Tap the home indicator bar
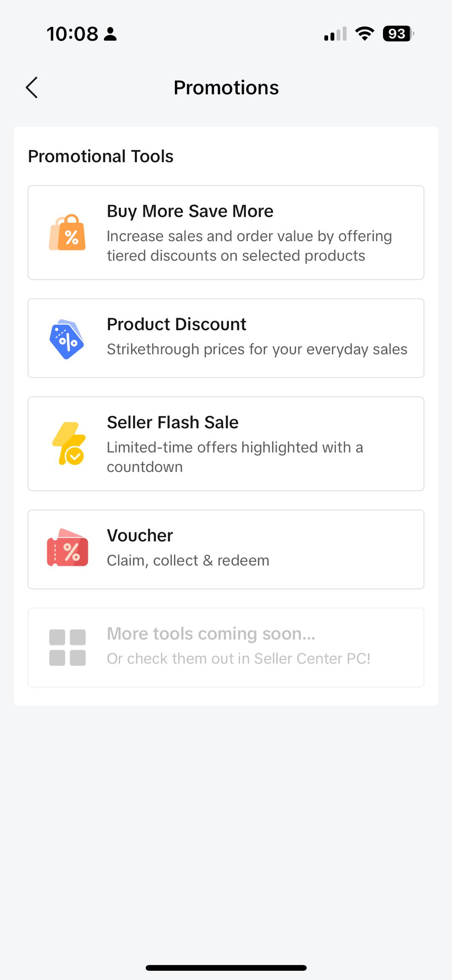Viewport: 452px width, 980px height. click(226, 968)
